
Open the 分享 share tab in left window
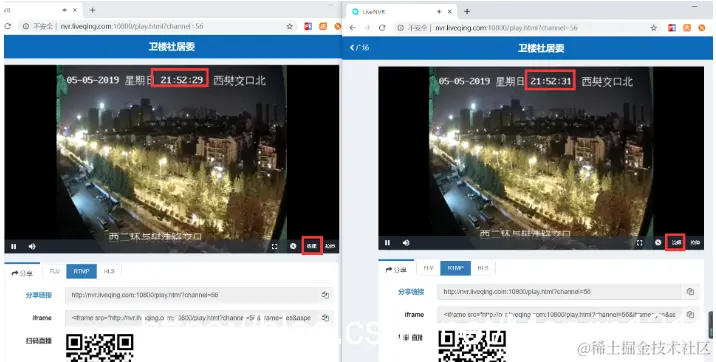22,273
